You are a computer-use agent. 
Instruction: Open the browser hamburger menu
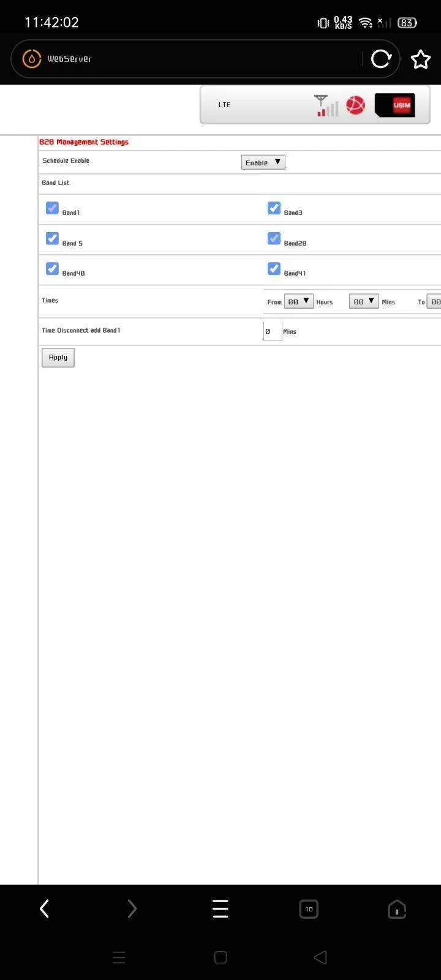click(221, 909)
